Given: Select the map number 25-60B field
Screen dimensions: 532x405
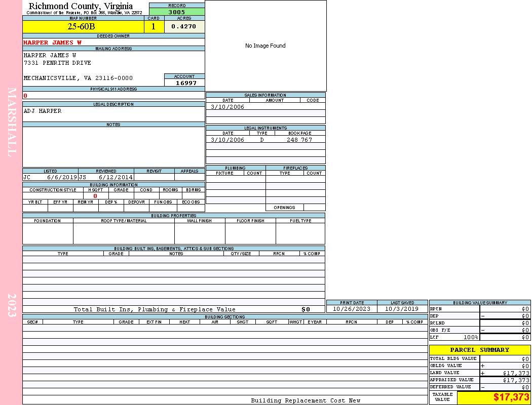Looking at the screenshot, I should [x=83, y=27].
